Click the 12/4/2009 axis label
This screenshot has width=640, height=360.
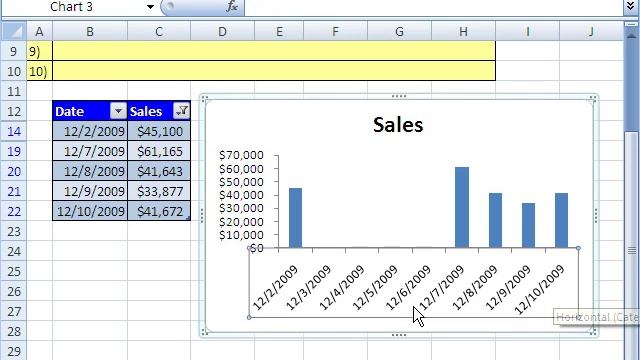click(341, 287)
